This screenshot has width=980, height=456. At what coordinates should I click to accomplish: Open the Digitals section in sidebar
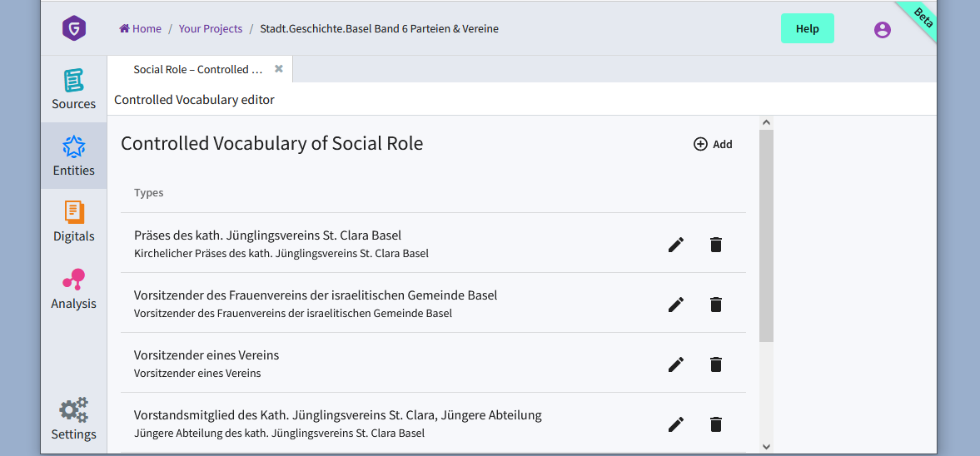click(x=74, y=221)
